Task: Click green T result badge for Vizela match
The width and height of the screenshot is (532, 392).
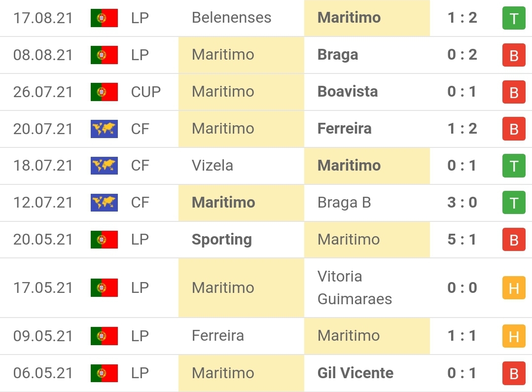Action: [514, 166]
